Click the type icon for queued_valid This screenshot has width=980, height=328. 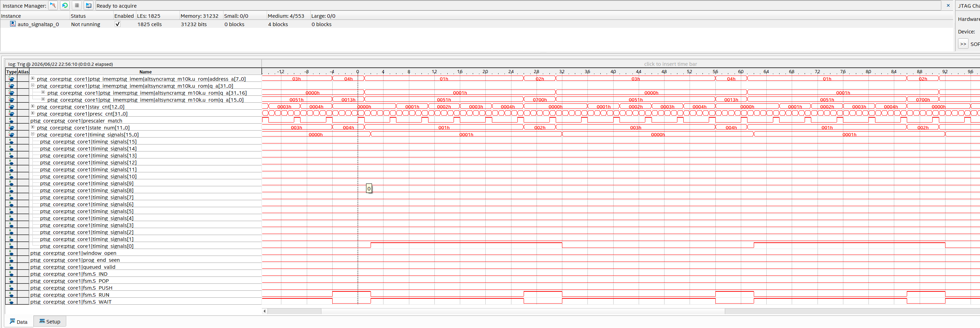[x=12, y=267]
